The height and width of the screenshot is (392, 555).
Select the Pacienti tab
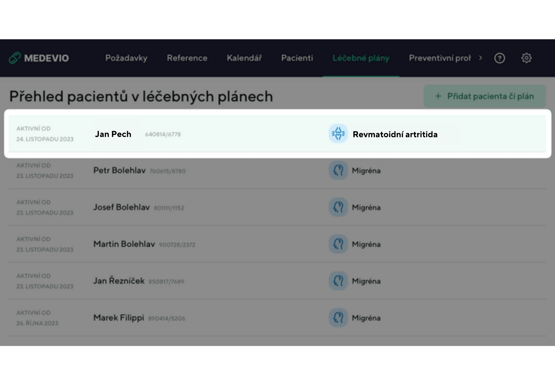(x=297, y=58)
